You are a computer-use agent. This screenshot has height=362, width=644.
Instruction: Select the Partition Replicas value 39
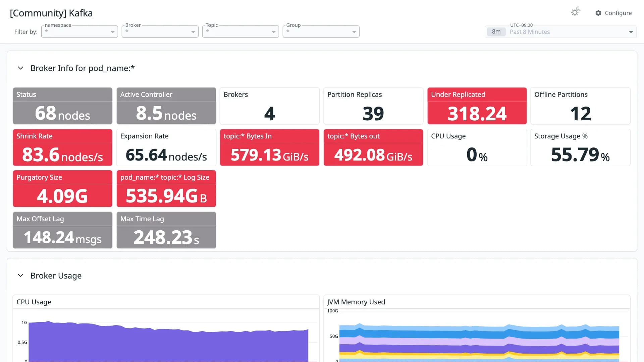tap(373, 114)
